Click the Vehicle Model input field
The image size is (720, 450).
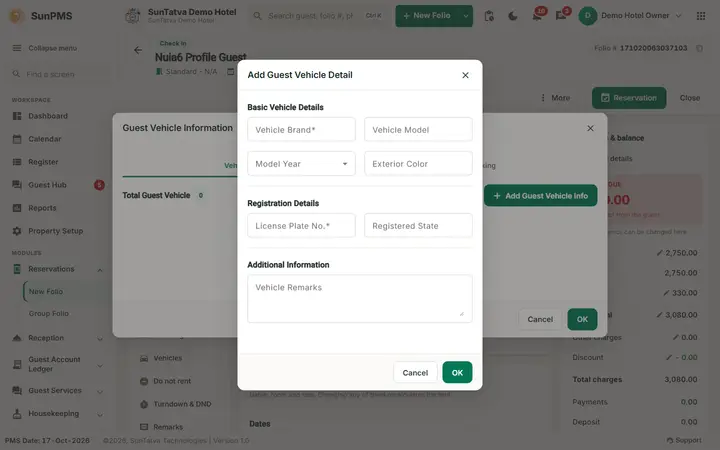pyautogui.click(x=418, y=129)
